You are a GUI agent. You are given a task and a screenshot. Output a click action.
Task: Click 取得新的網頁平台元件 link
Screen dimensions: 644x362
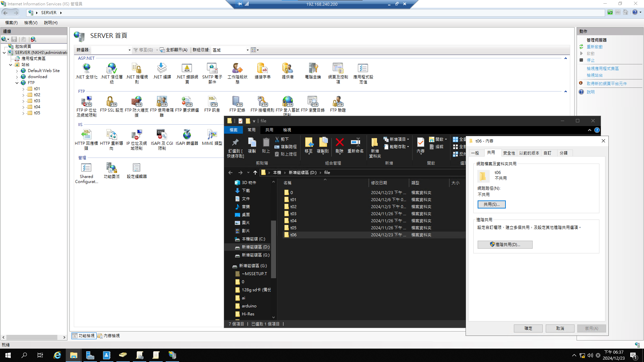(x=606, y=83)
